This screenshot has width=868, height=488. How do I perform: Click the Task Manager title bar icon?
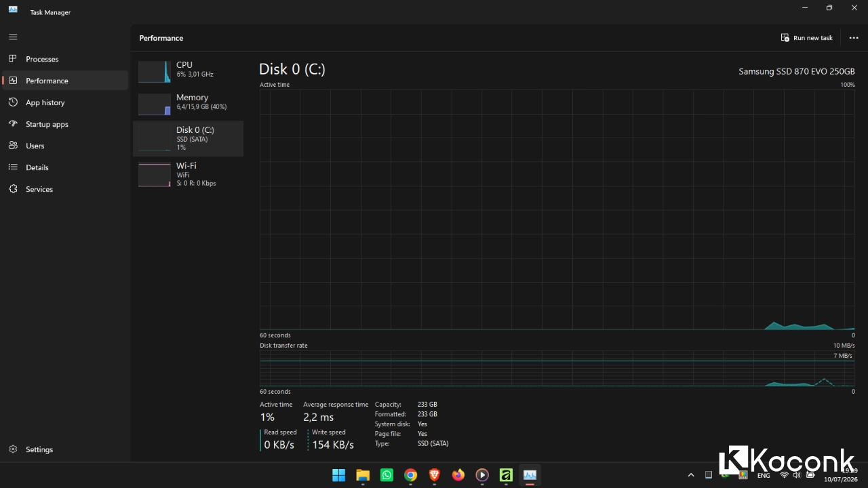click(13, 9)
